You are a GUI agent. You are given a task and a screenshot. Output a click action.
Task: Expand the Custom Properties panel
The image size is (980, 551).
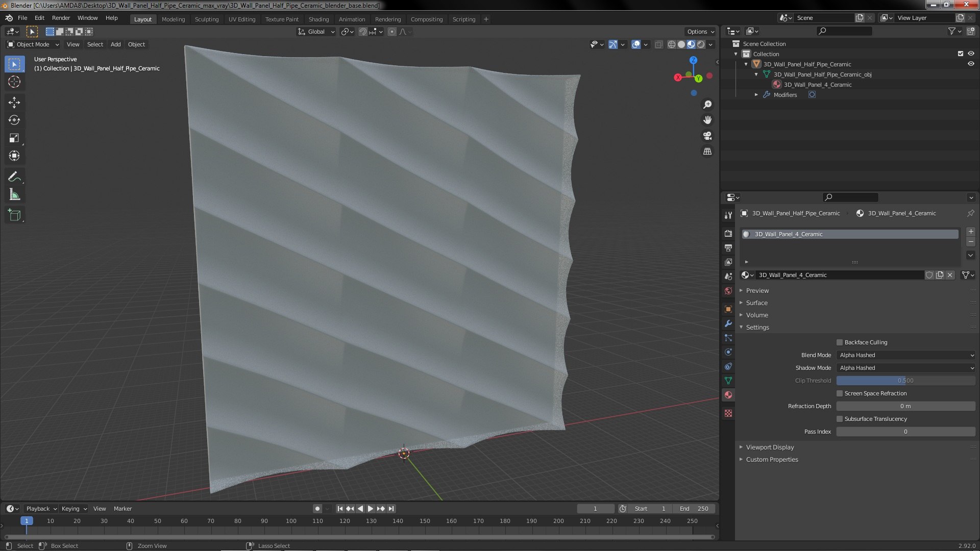point(772,459)
